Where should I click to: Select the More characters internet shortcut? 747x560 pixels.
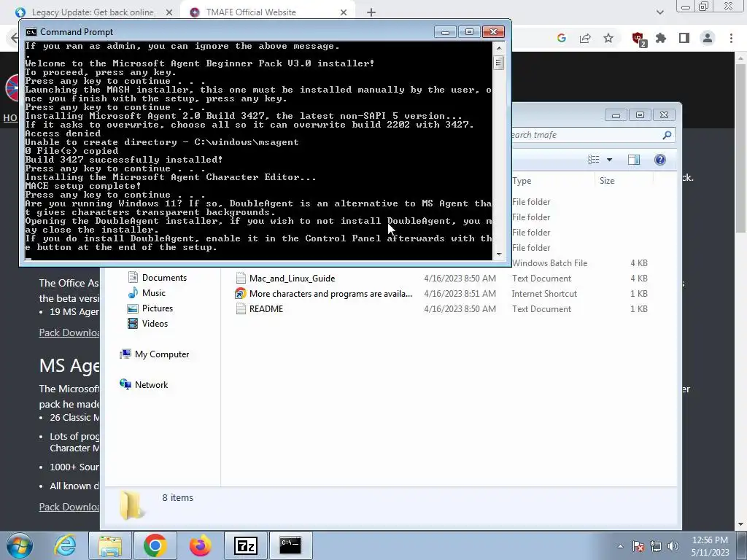[x=324, y=294]
